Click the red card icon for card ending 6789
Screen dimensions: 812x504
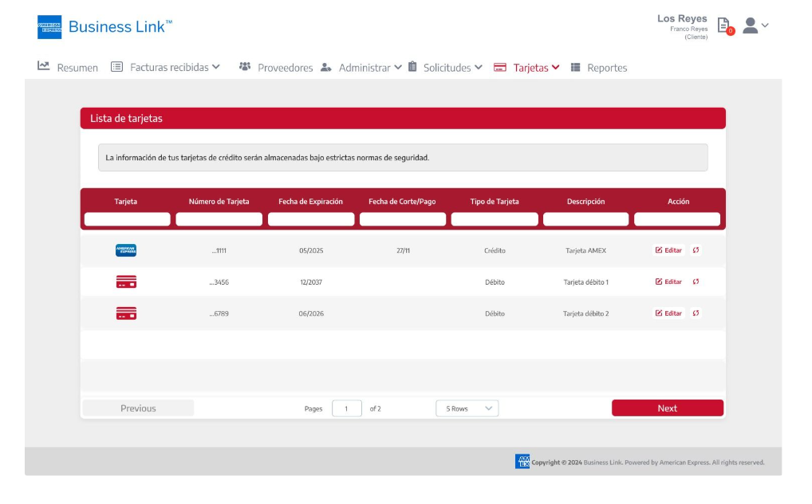point(126,313)
